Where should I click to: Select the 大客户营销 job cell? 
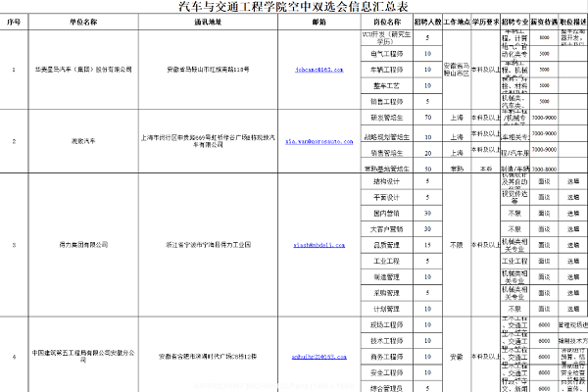click(x=387, y=229)
